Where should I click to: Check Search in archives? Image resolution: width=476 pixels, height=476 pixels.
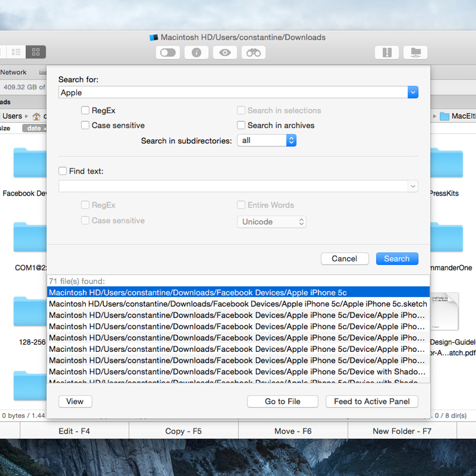(x=241, y=125)
